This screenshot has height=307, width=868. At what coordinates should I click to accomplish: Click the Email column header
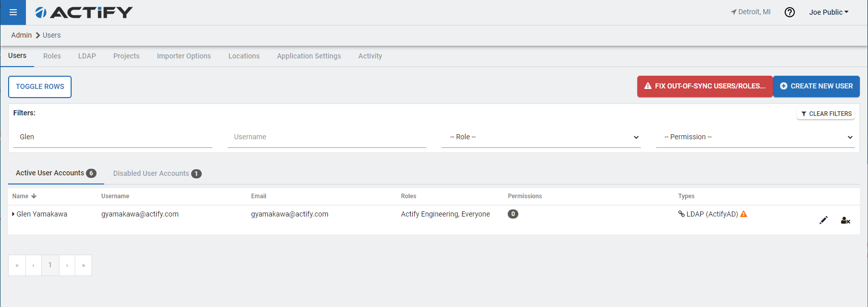tap(259, 196)
